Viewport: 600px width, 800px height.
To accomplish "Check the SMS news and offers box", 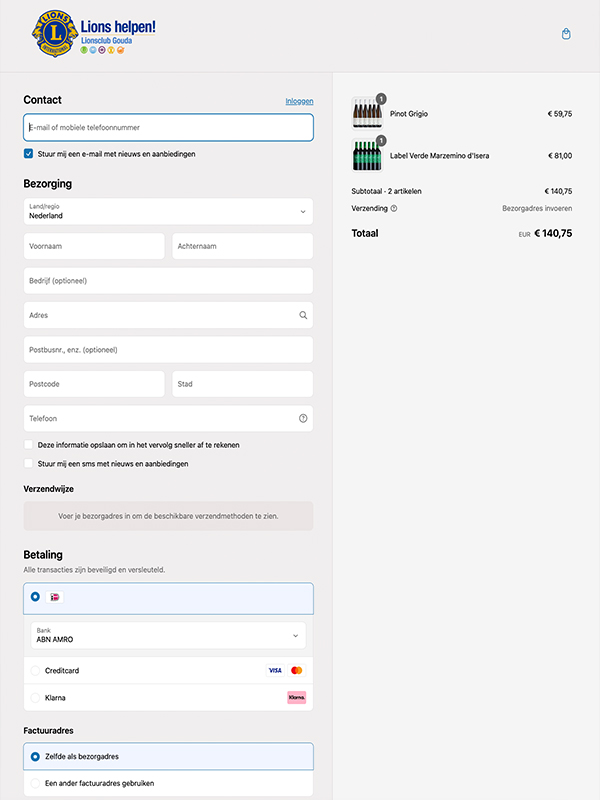I will click(29, 464).
